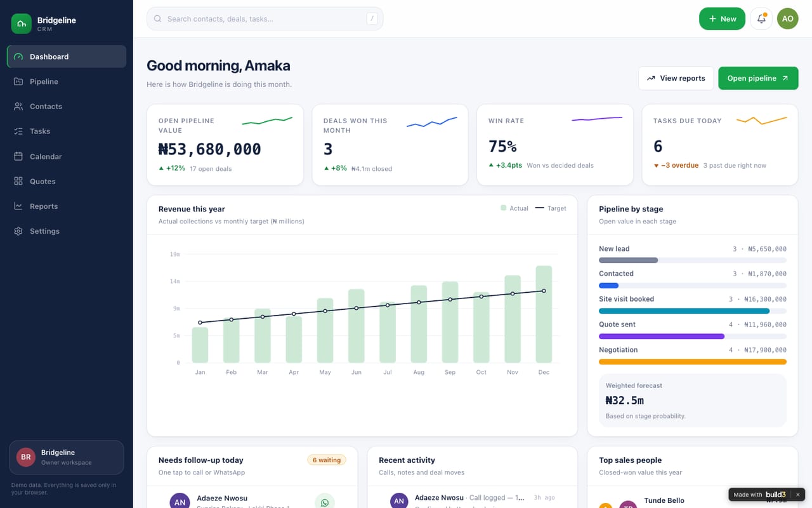Click the Tasks Due Today sparkline
812x508 pixels.
pos(762,120)
